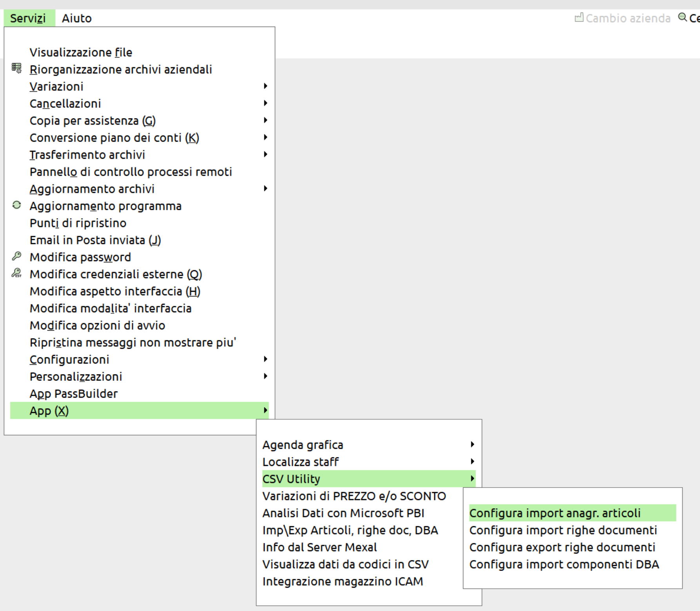Expand the Variazioni submenu arrow
The image size is (700, 611).
(265, 86)
